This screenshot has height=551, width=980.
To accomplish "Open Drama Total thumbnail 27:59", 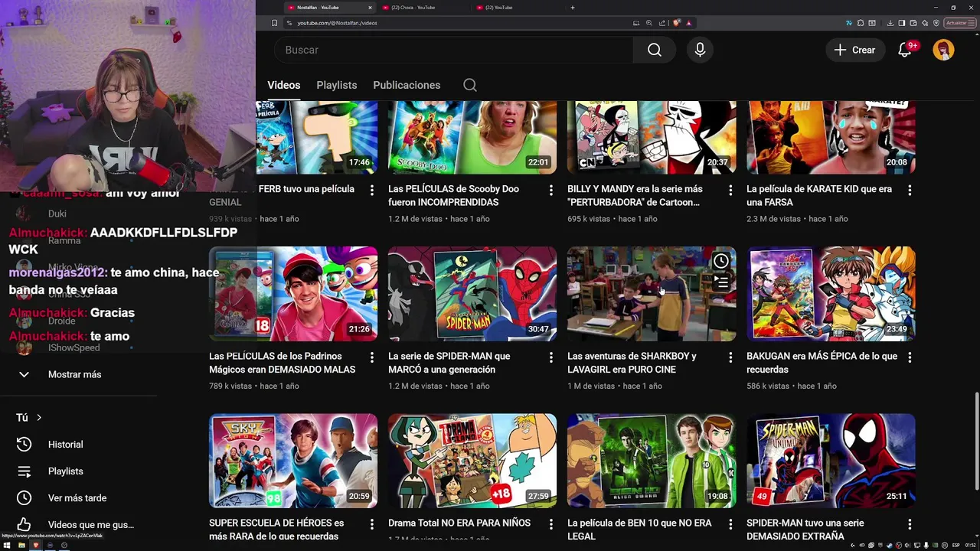I will [x=472, y=461].
